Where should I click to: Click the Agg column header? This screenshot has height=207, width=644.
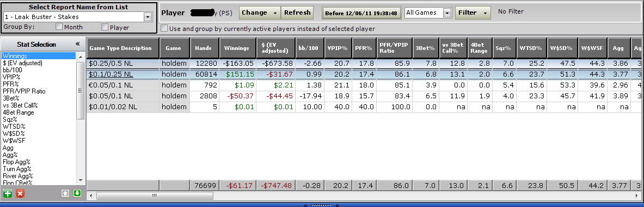(619, 48)
